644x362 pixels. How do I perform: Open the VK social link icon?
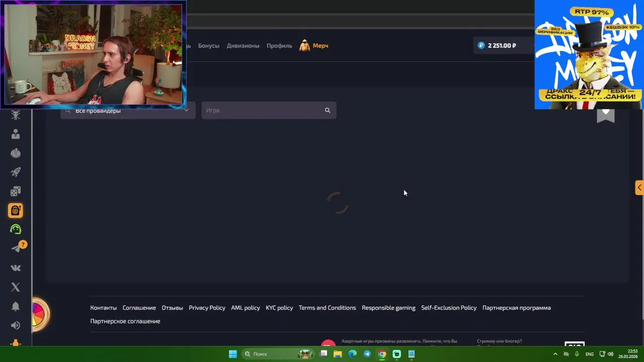tap(16, 268)
